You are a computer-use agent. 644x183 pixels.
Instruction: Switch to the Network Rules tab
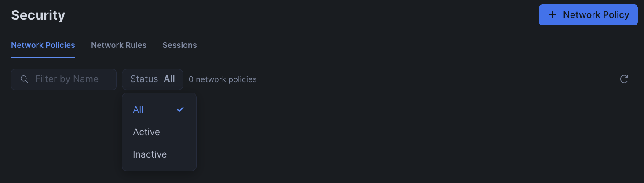[119, 45]
